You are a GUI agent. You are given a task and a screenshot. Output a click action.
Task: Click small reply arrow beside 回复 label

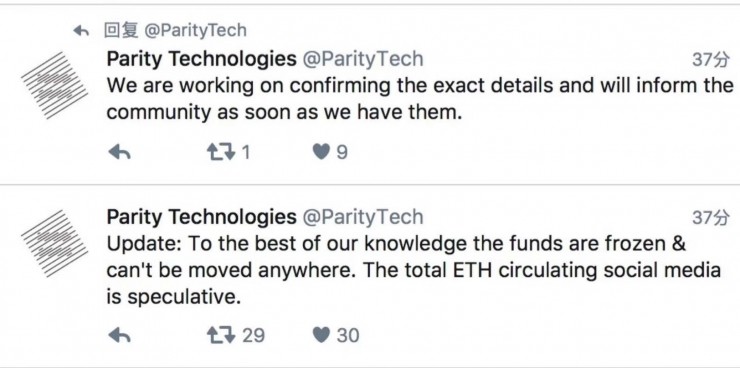pyautogui.click(x=81, y=32)
